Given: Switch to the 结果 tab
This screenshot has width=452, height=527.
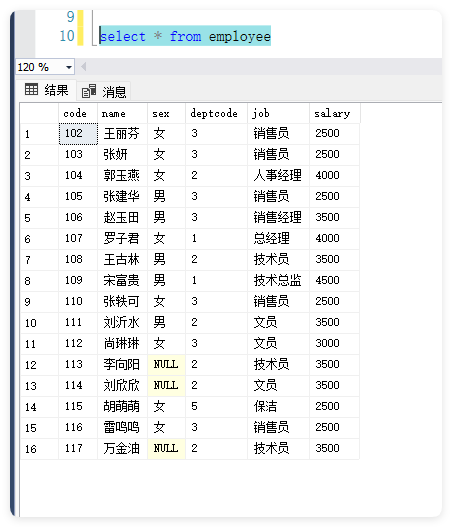Looking at the screenshot, I should [47, 90].
